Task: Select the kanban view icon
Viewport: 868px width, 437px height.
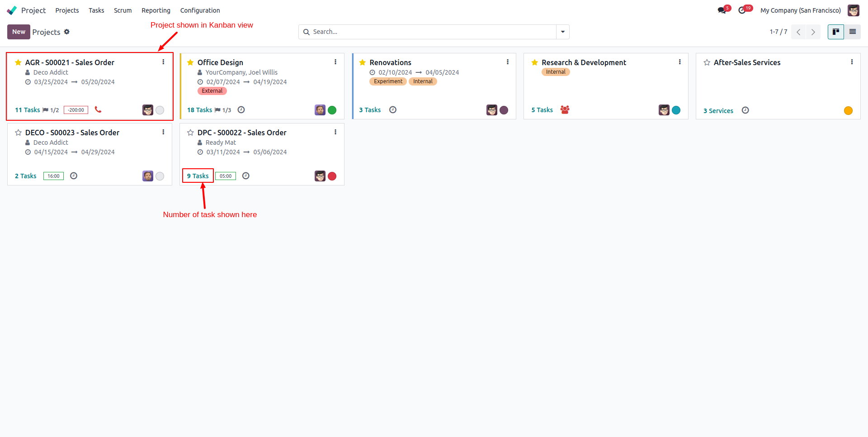Action: (835, 32)
